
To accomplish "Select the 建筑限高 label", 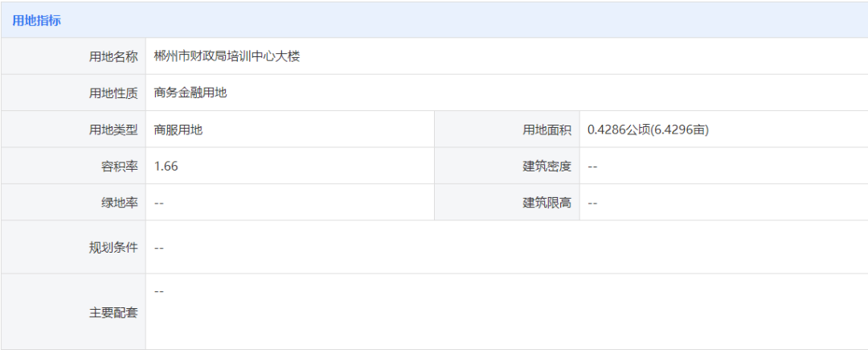I will coord(547,202).
